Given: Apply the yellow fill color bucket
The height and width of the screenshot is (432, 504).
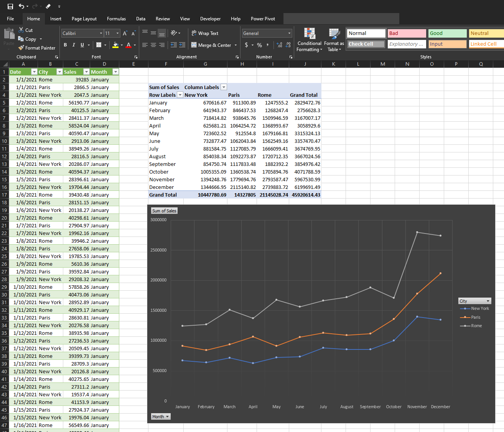Looking at the screenshot, I should [x=115, y=45].
